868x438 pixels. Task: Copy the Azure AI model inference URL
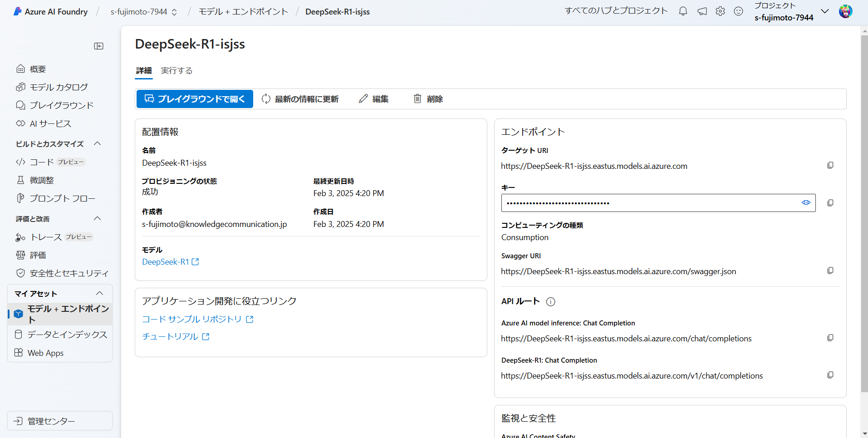coord(830,338)
